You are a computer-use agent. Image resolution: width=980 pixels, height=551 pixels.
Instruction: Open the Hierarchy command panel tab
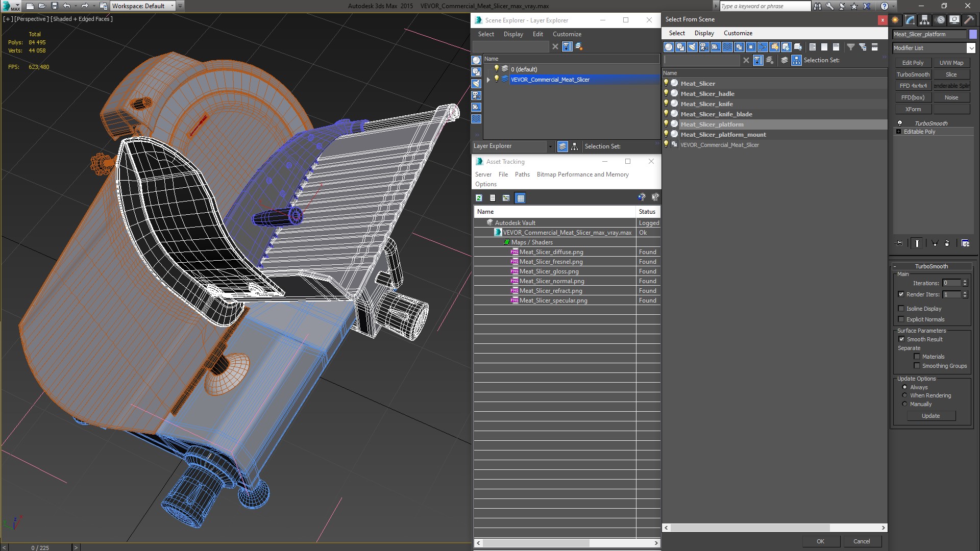(x=925, y=20)
